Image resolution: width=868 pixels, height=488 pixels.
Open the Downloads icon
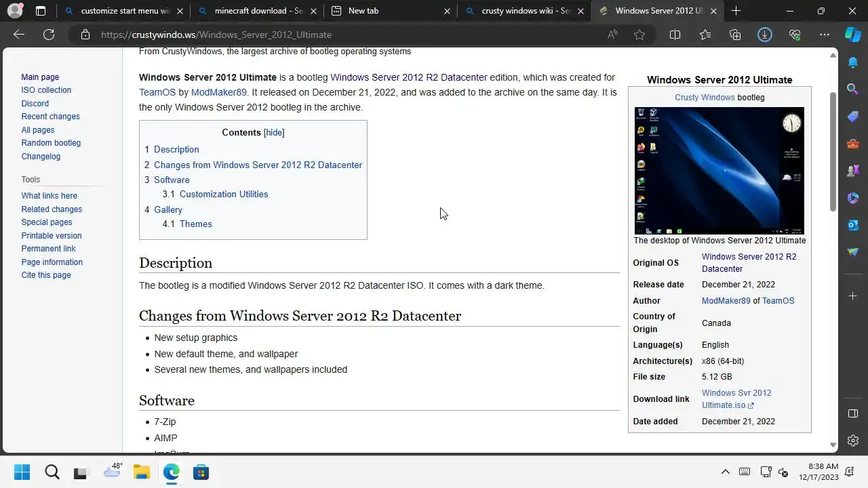pyautogui.click(x=765, y=35)
